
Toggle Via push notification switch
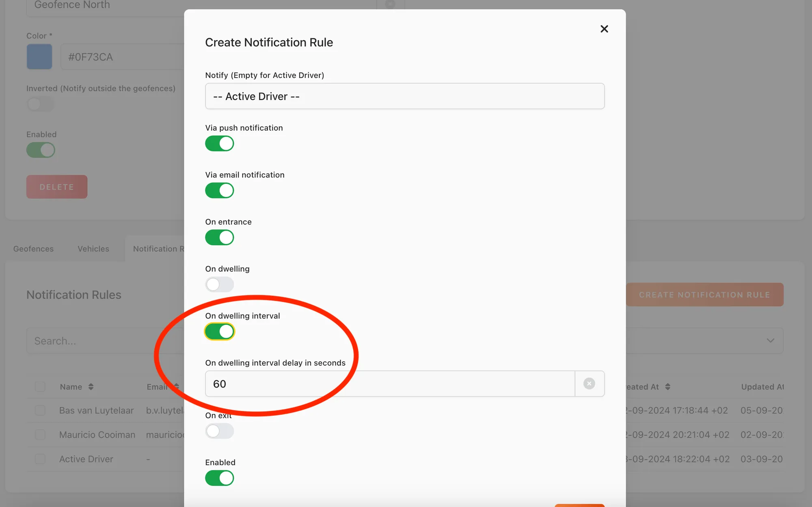[x=220, y=143]
